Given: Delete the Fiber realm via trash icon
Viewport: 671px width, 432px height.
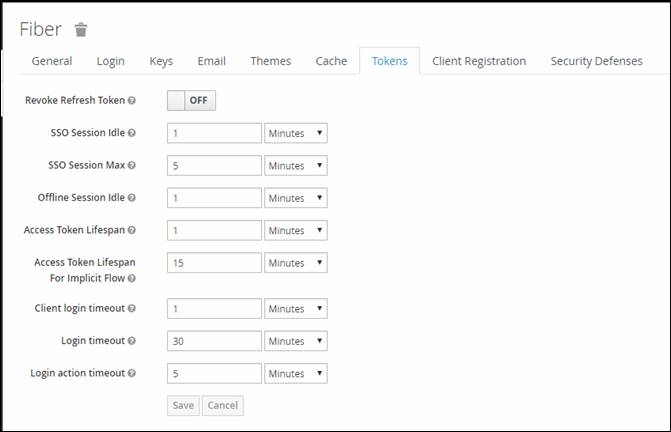Looking at the screenshot, I should tap(81, 30).
